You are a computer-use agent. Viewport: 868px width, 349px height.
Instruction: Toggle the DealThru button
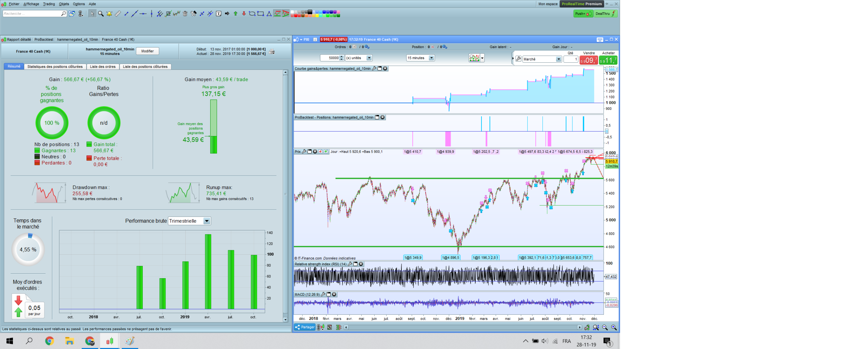point(606,14)
